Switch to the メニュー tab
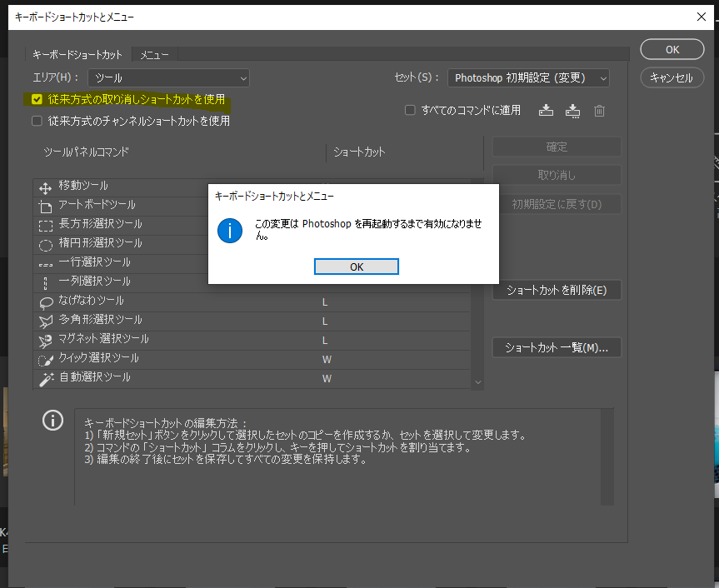Viewport: 719px width, 588px height. click(x=154, y=53)
